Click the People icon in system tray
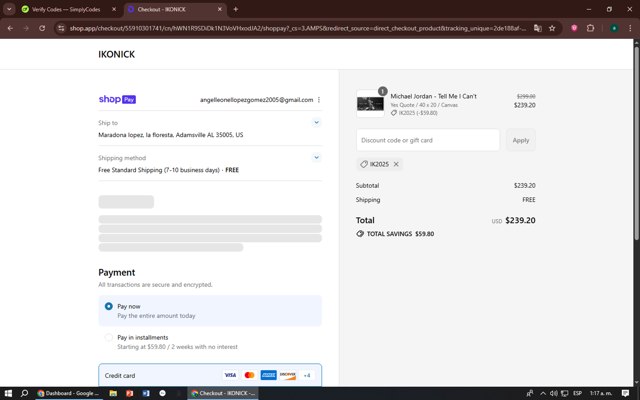 530,393
